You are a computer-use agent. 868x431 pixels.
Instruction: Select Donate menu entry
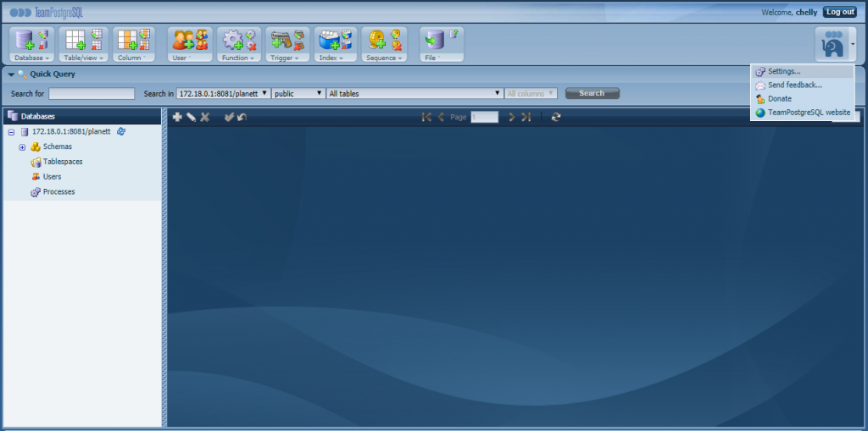point(803,98)
